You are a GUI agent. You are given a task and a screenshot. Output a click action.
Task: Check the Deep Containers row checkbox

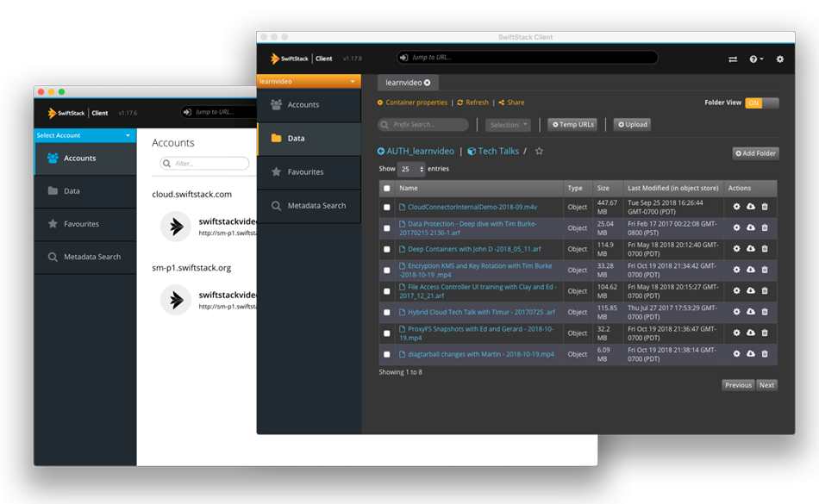click(x=386, y=249)
